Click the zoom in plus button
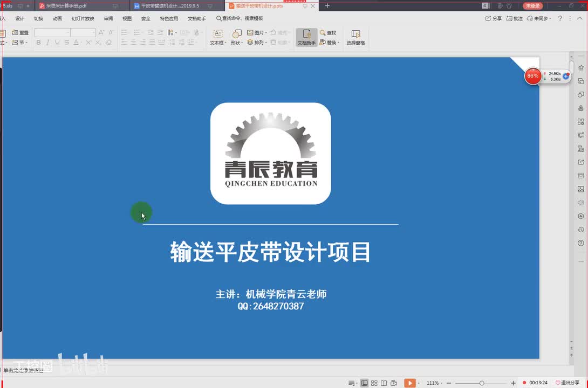Screen dimensions: 588x388 point(514,383)
